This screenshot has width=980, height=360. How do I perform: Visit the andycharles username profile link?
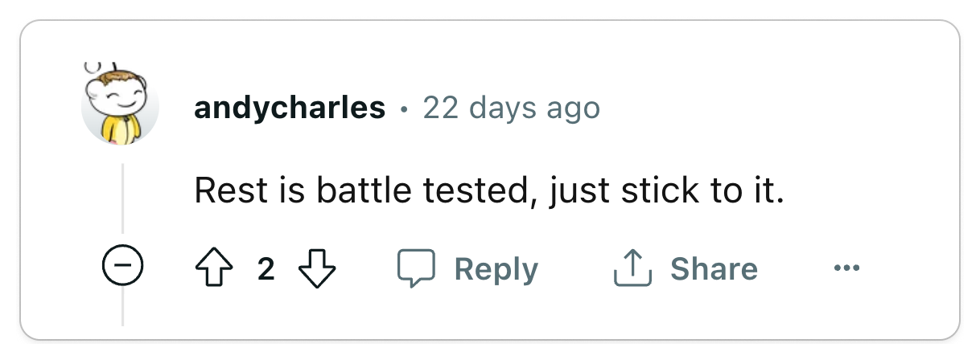point(290,108)
